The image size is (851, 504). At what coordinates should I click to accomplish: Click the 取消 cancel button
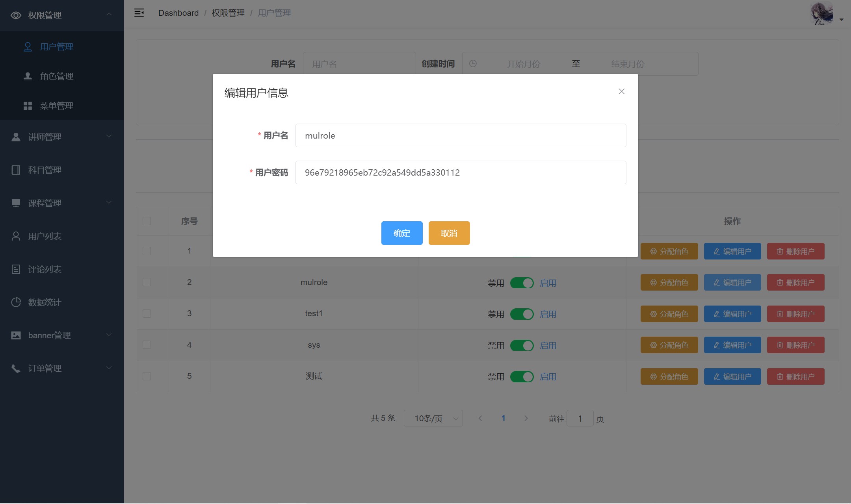click(x=449, y=233)
